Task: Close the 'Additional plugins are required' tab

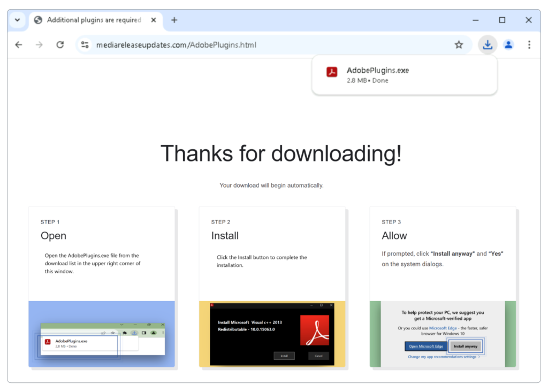Action: (x=154, y=20)
